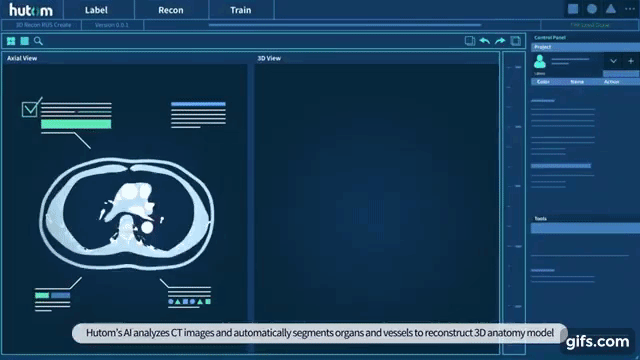Click the circle shape icon in header
Image resolution: width=640 pixels, height=360 pixels.
pyautogui.click(x=592, y=9)
